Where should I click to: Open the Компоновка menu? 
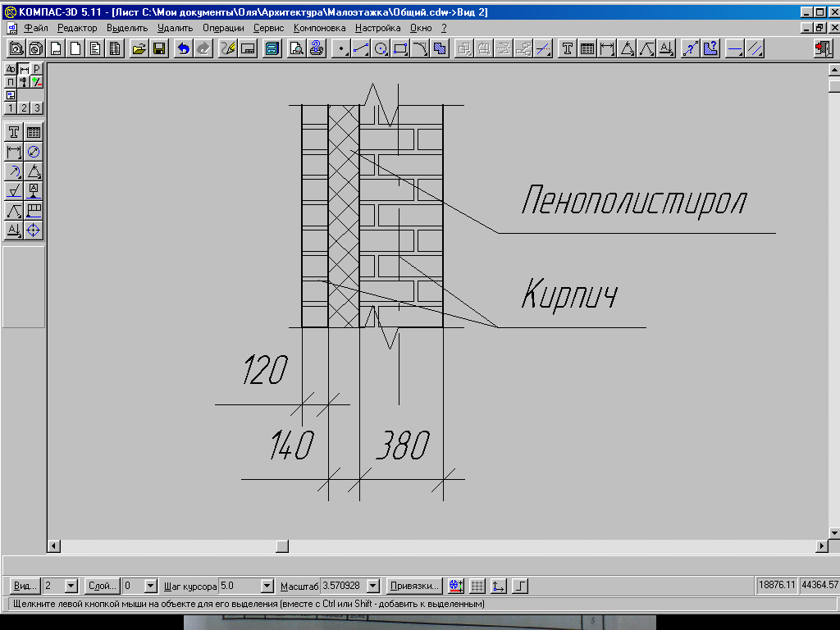(x=319, y=28)
